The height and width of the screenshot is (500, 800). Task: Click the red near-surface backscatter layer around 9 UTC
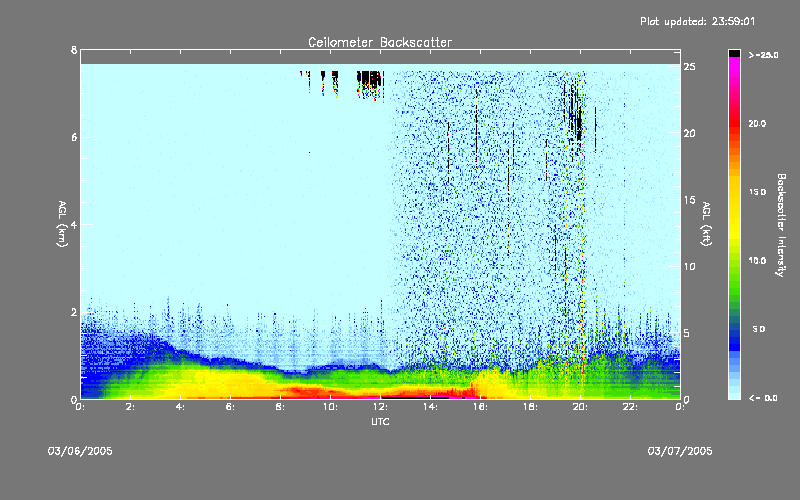(x=306, y=393)
